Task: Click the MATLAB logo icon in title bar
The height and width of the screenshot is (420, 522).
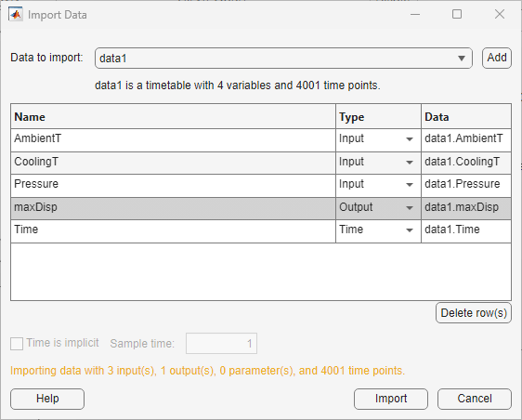Action: click(x=16, y=15)
